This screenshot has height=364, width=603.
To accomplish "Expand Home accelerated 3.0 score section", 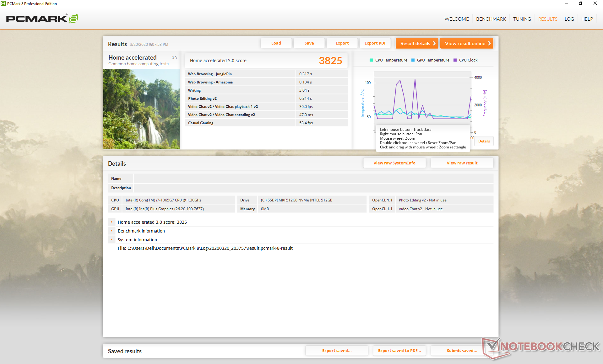I will pyautogui.click(x=111, y=222).
